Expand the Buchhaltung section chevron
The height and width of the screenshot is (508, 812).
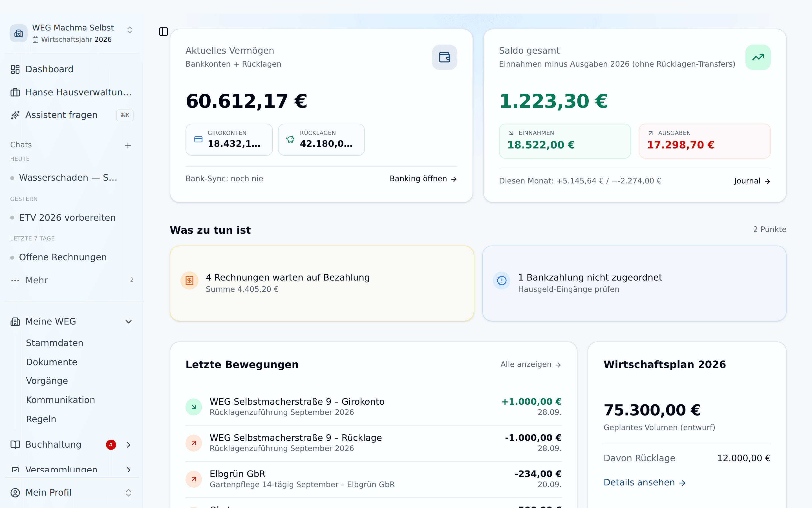pyautogui.click(x=129, y=444)
